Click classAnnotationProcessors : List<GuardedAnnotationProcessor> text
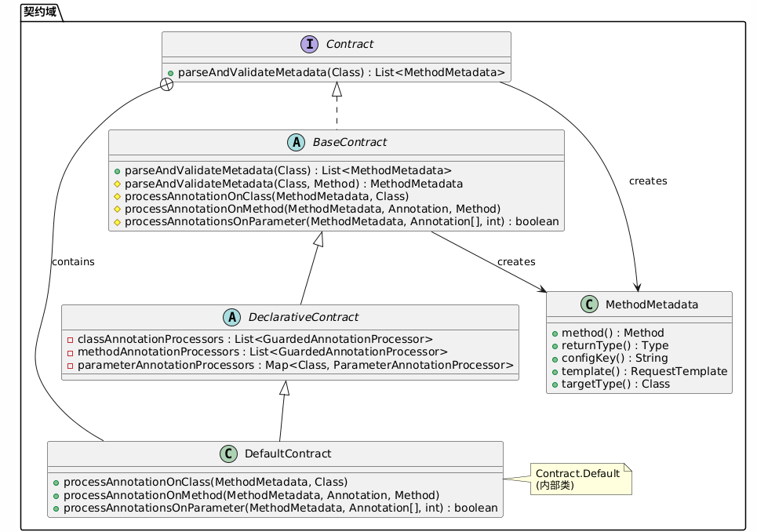Image resolution: width=757 pixels, height=532 pixels. [x=255, y=340]
